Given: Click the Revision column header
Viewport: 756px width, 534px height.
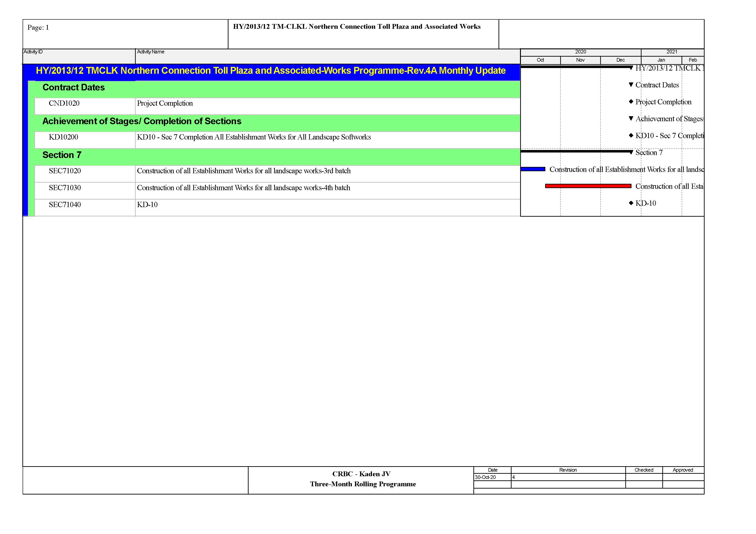Looking at the screenshot, I should point(568,470).
